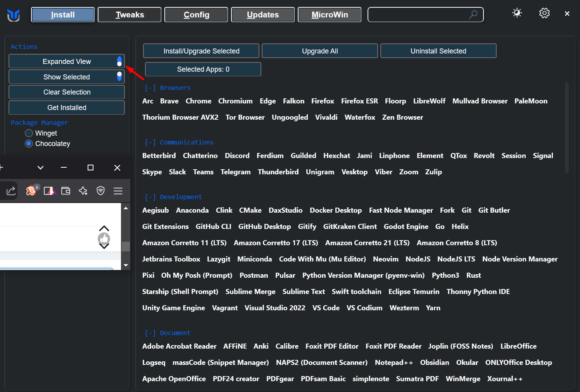Select Zen Browser app
The width and height of the screenshot is (580, 392).
[402, 117]
